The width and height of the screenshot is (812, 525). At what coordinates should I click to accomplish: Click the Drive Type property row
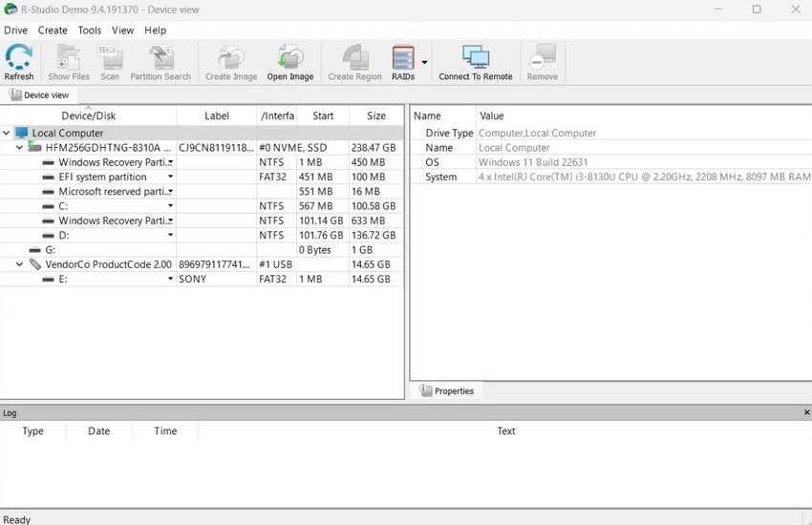pyautogui.click(x=611, y=133)
